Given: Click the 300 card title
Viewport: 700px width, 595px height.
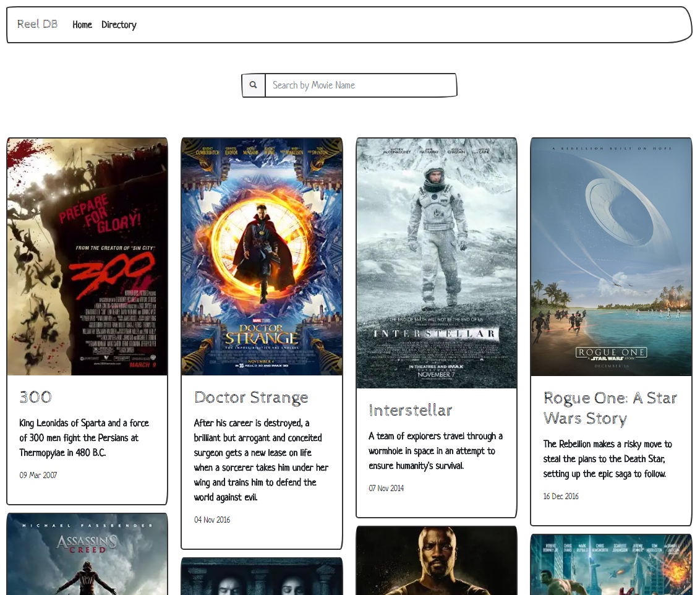Looking at the screenshot, I should pyautogui.click(x=36, y=397).
